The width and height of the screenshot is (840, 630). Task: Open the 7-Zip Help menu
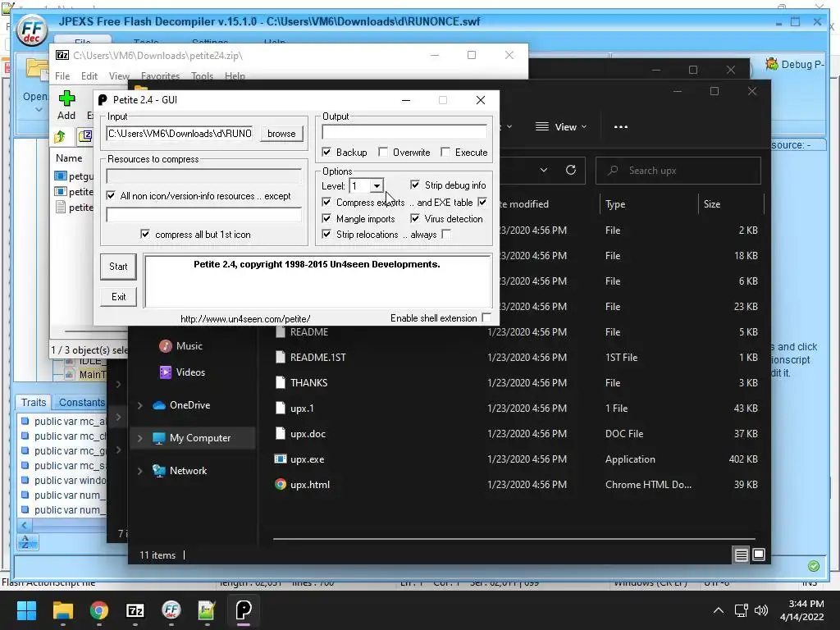pyautogui.click(x=235, y=76)
